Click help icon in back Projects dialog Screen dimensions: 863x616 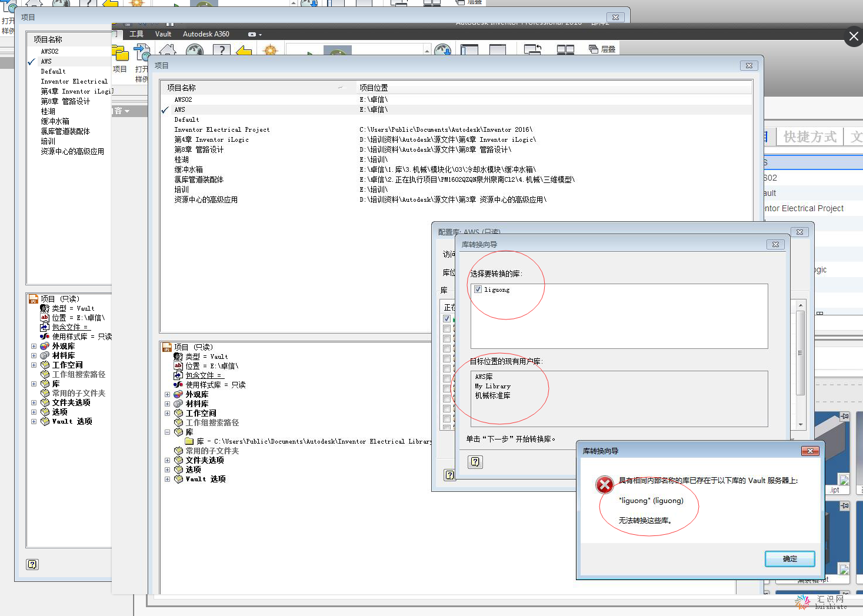pyautogui.click(x=32, y=564)
